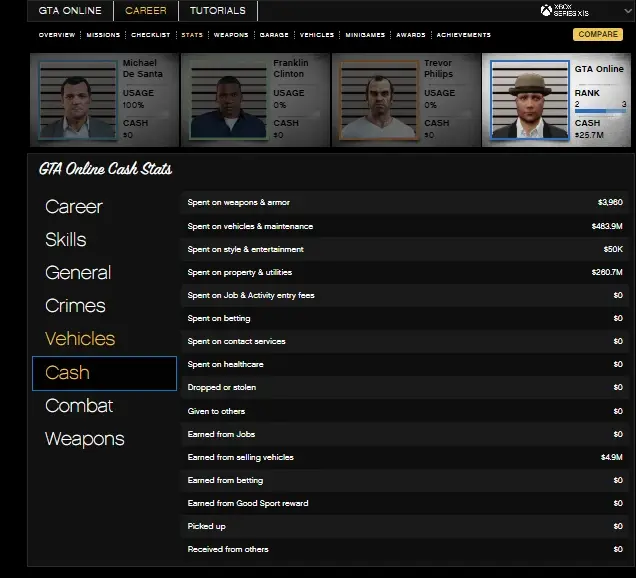
Task: Select the CAREER top tab
Action: 146,11
